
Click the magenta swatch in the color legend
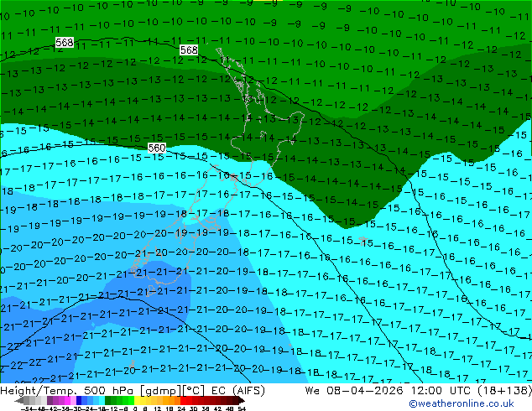pyautogui.click(x=67, y=400)
